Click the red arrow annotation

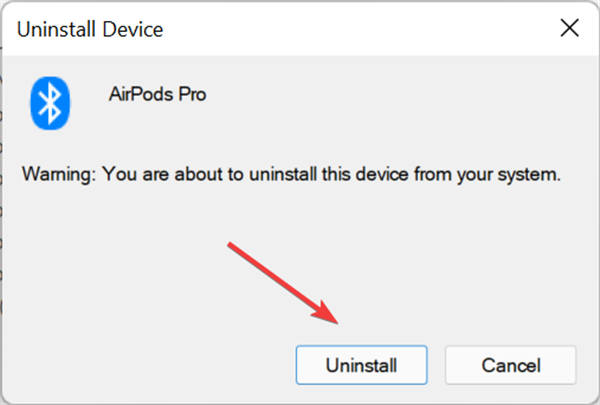coord(285,282)
